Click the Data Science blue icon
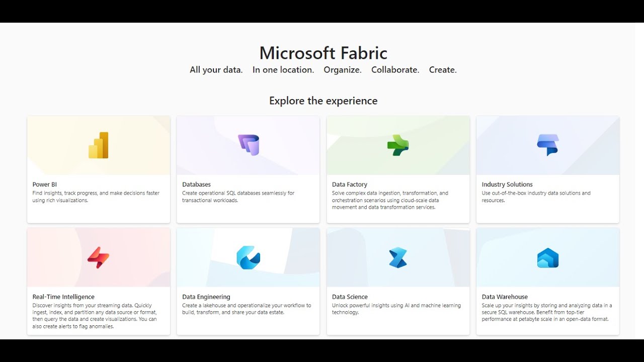This screenshot has height=362, width=644. (398, 257)
